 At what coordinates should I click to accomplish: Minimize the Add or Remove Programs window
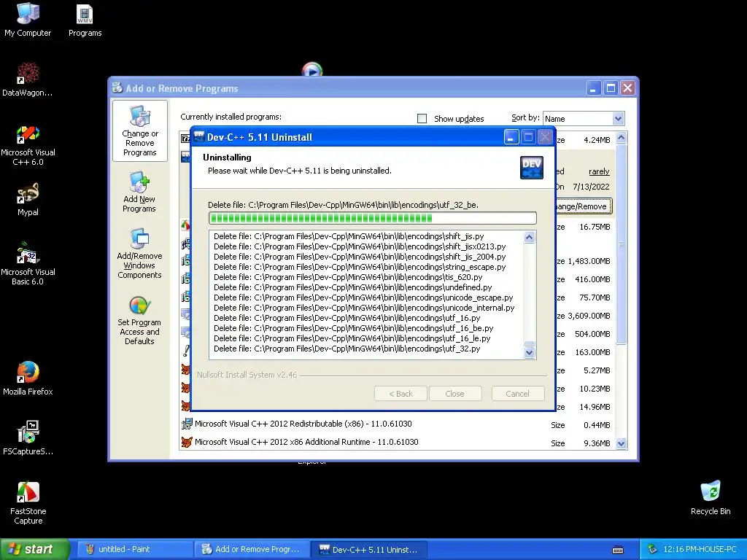tap(593, 88)
